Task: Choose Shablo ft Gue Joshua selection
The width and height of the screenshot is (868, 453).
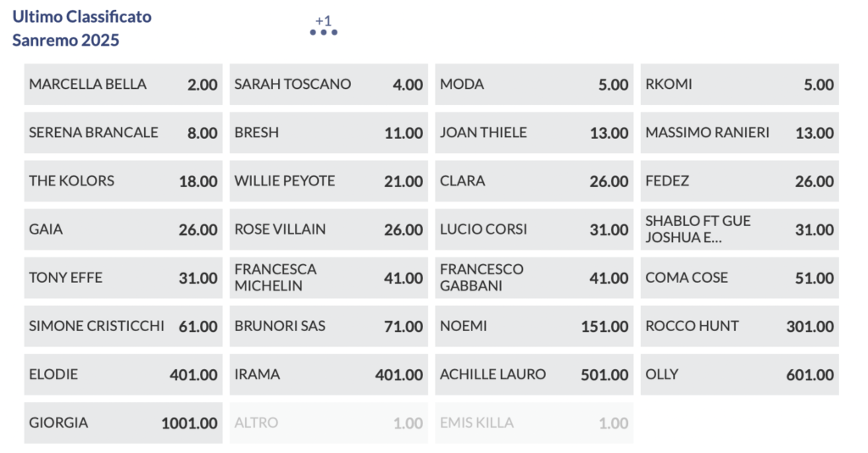Action: click(x=739, y=229)
